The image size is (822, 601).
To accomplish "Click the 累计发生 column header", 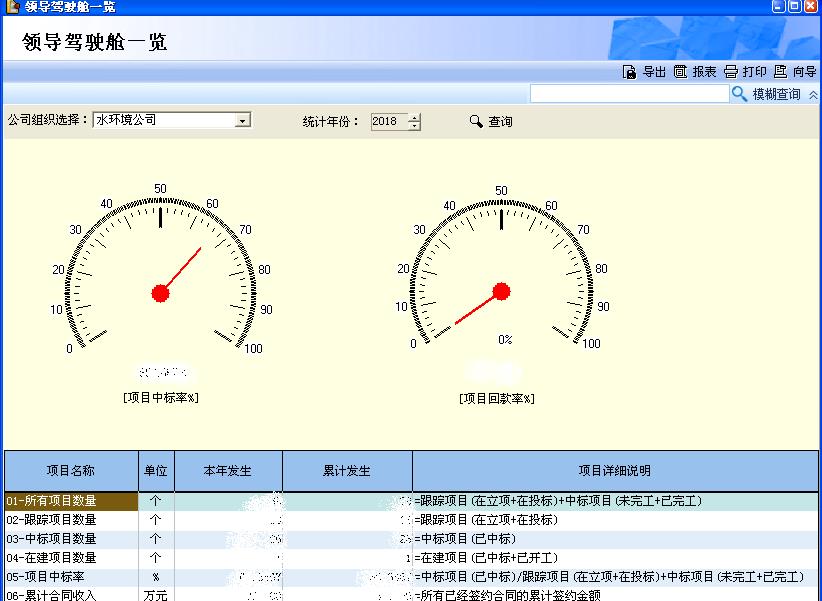I will click(347, 471).
